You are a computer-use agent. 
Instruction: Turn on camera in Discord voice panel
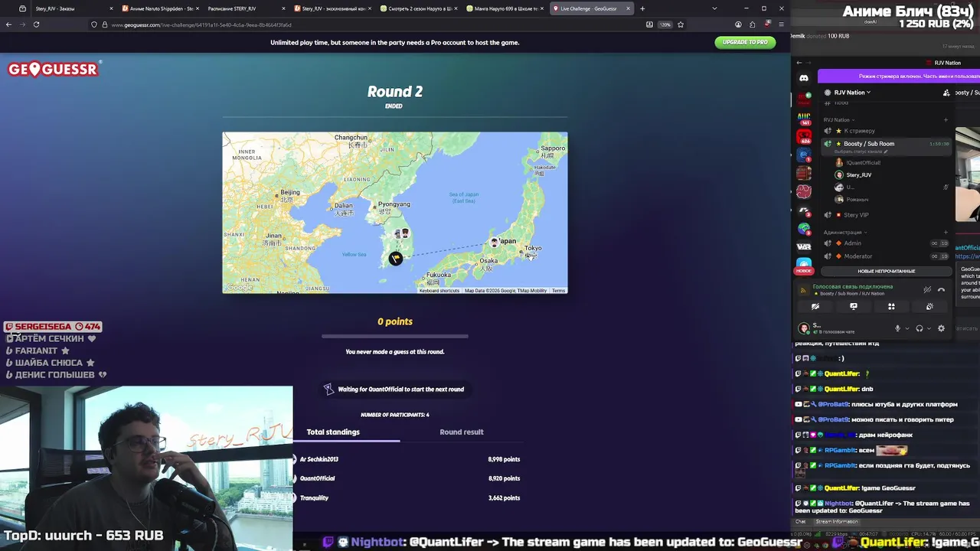[x=815, y=306]
